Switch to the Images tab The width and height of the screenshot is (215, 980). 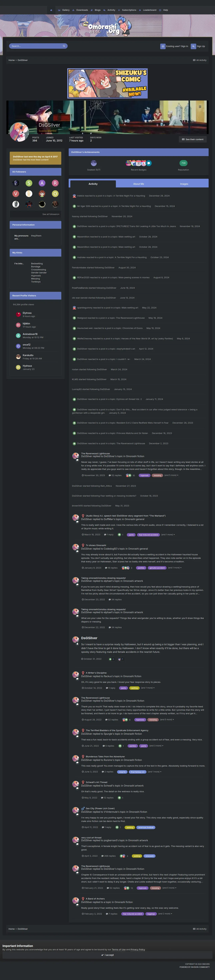coord(184,184)
